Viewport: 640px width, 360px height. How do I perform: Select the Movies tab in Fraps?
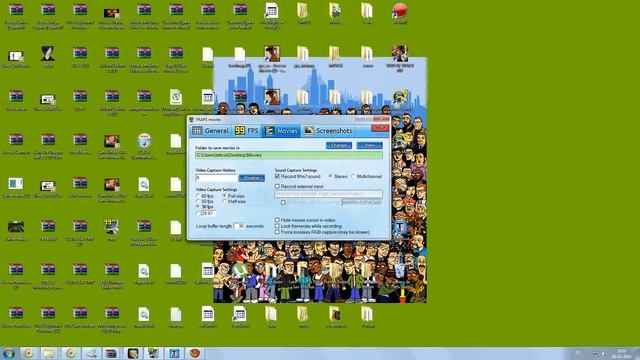click(x=281, y=131)
